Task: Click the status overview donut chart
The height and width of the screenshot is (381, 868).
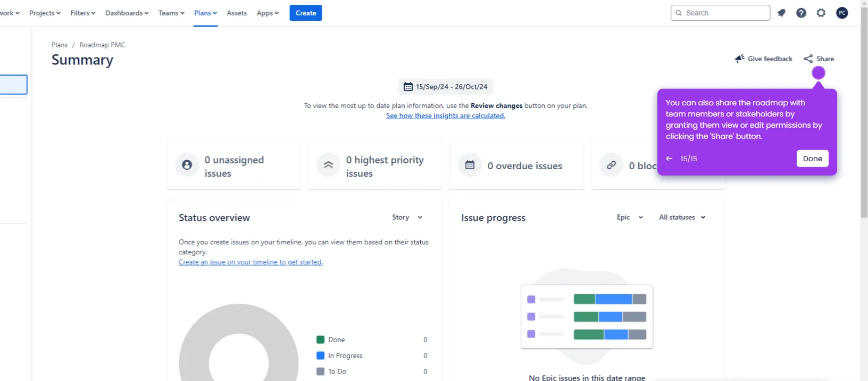Action: tap(239, 343)
